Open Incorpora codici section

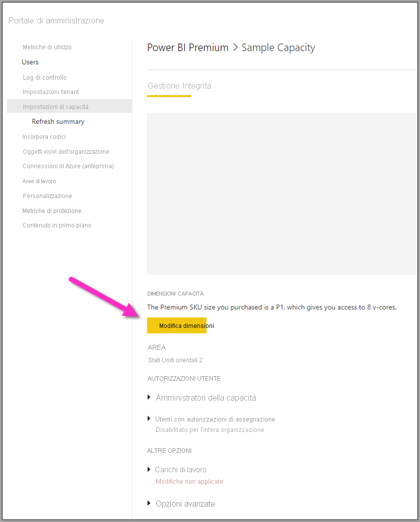pos(44,137)
